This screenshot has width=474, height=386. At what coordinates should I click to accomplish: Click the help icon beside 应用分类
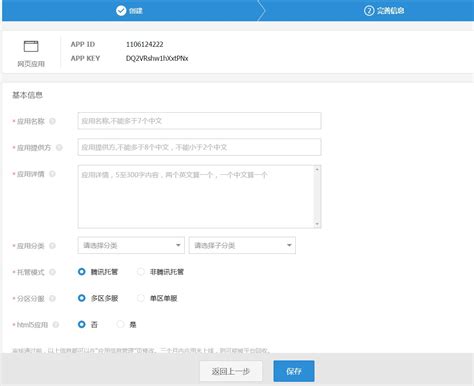point(52,246)
